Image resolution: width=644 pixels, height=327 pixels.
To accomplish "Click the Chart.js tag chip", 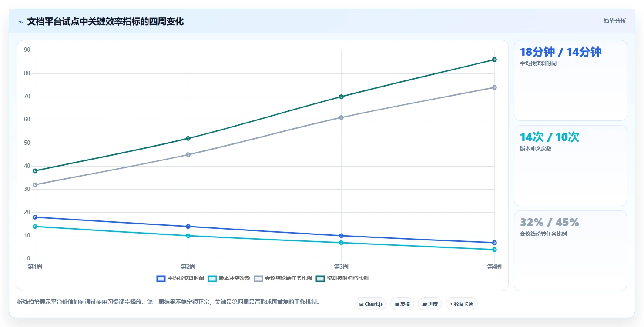I will tap(371, 304).
